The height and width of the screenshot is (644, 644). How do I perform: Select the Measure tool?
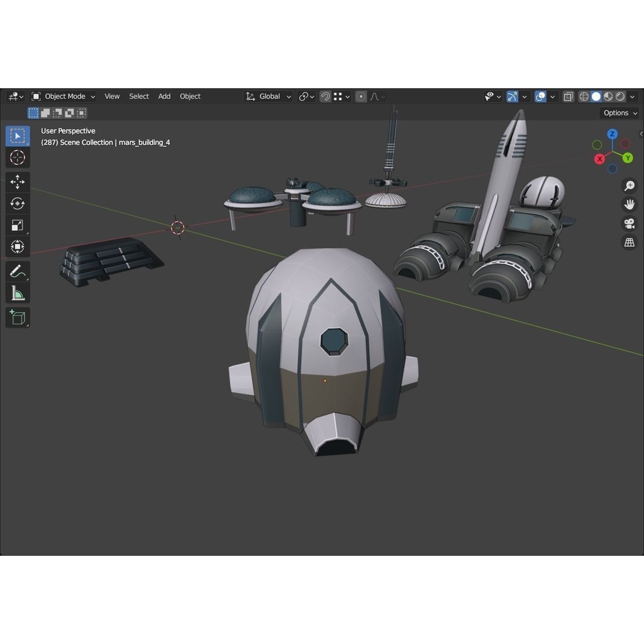17,293
